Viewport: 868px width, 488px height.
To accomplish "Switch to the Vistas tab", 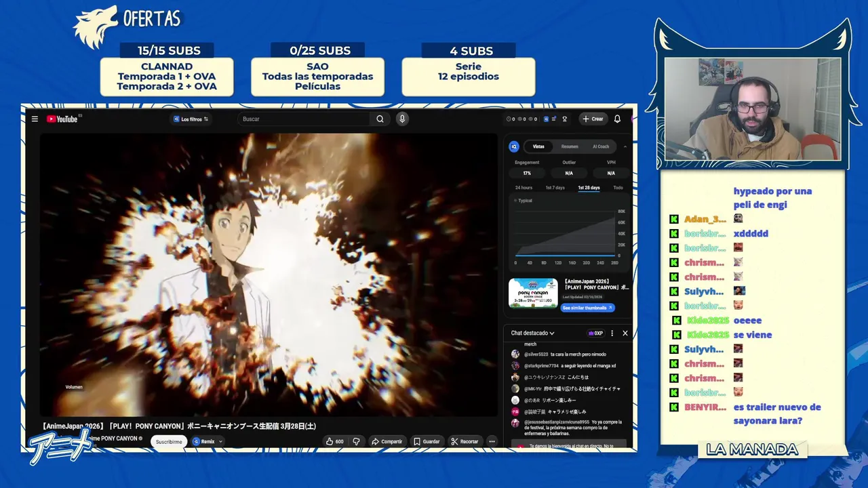I will point(538,146).
